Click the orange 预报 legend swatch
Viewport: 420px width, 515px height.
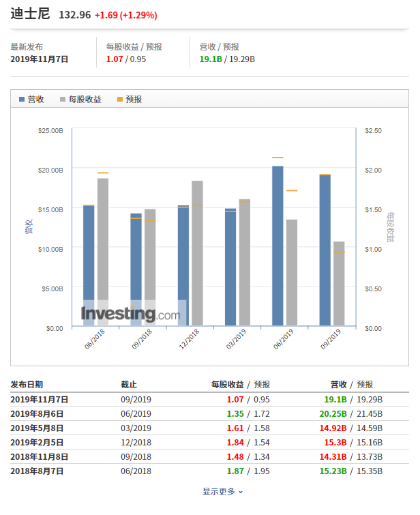coord(120,99)
